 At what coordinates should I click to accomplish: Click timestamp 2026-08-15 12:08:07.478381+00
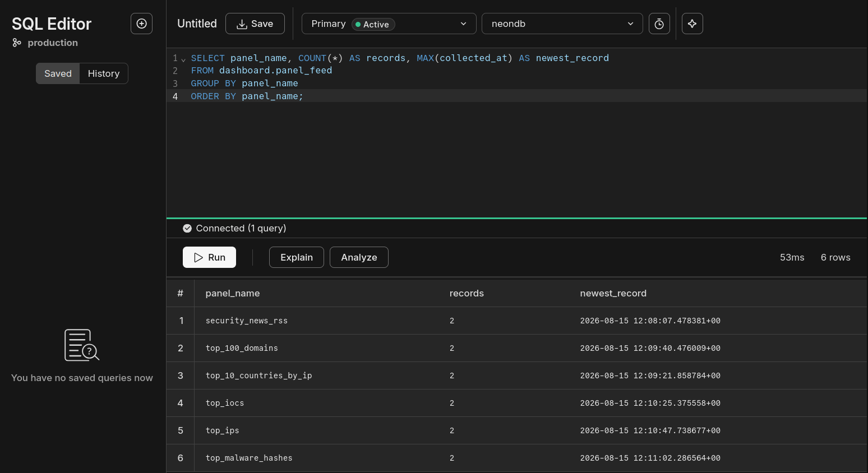pos(650,321)
